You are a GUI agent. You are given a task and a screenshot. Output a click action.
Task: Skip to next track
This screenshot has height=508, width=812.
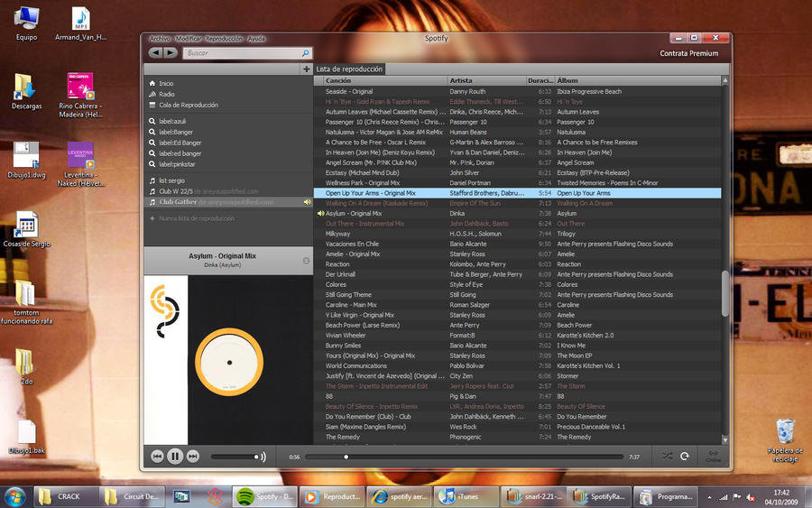[x=193, y=457]
